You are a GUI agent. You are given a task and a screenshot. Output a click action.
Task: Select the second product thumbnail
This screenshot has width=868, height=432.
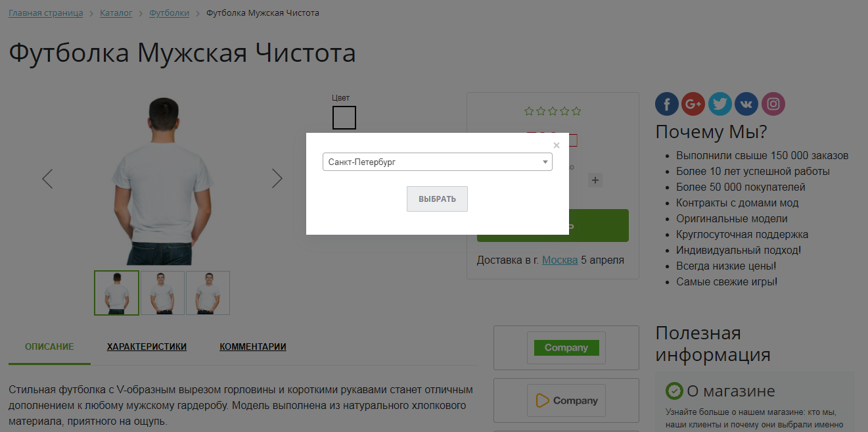(x=162, y=293)
